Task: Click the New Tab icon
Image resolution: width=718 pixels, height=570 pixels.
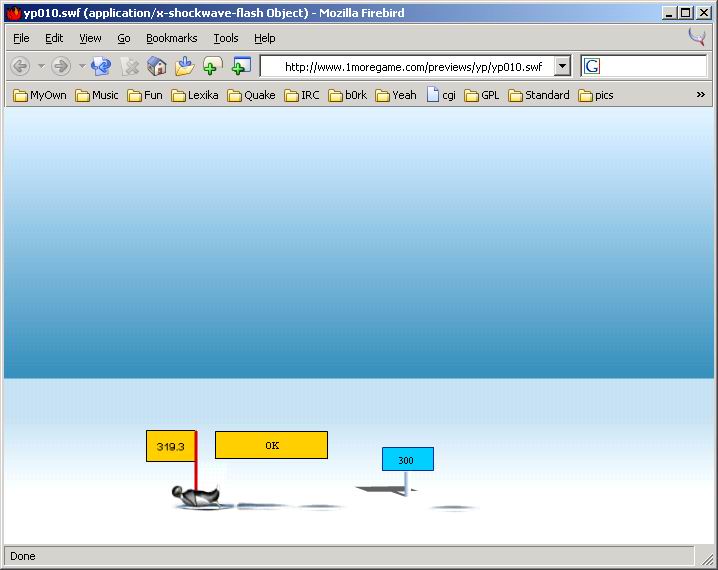Action: [x=212, y=66]
